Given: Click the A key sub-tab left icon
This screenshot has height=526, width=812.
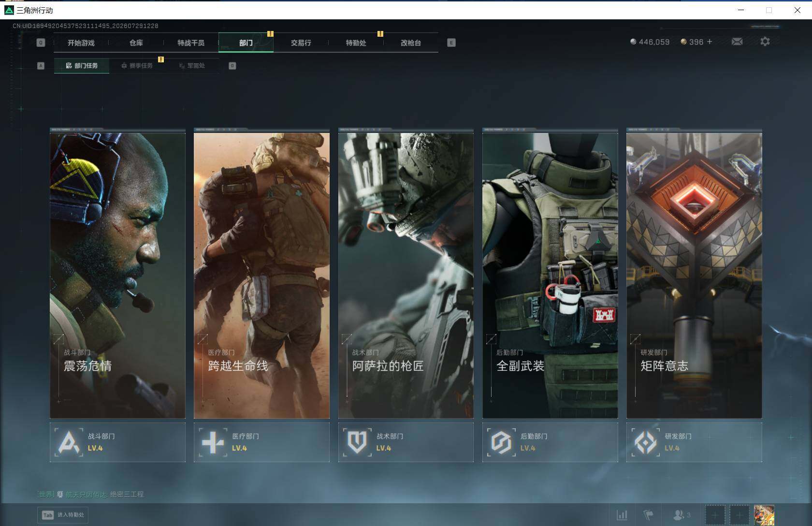Looking at the screenshot, I should tap(41, 65).
